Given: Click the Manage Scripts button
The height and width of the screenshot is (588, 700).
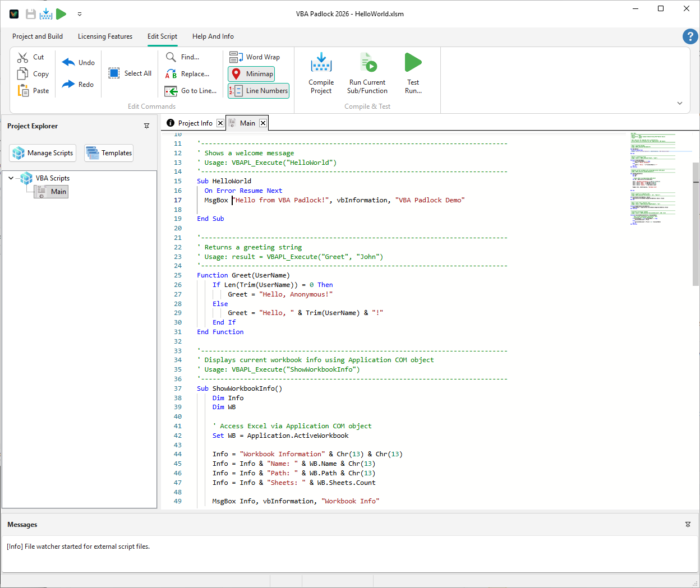Looking at the screenshot, I should pos(42,152).
